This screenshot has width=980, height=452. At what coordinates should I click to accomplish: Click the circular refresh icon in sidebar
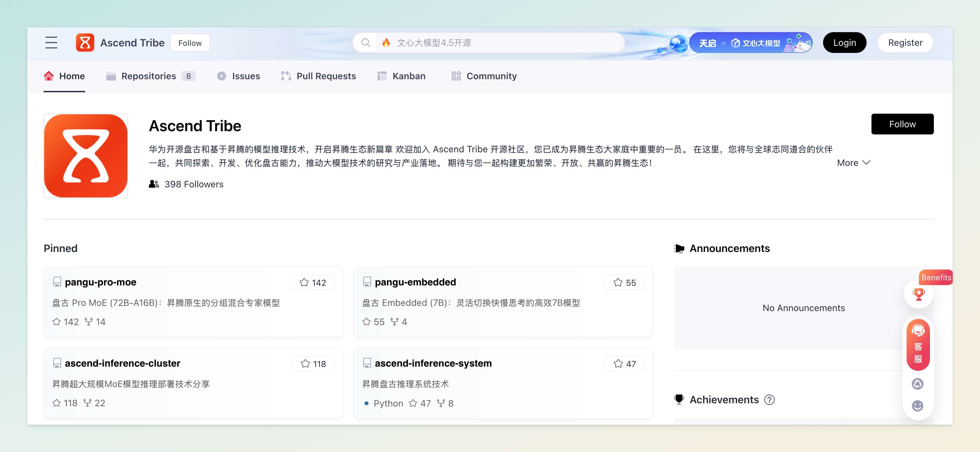(x=917, y=383)
